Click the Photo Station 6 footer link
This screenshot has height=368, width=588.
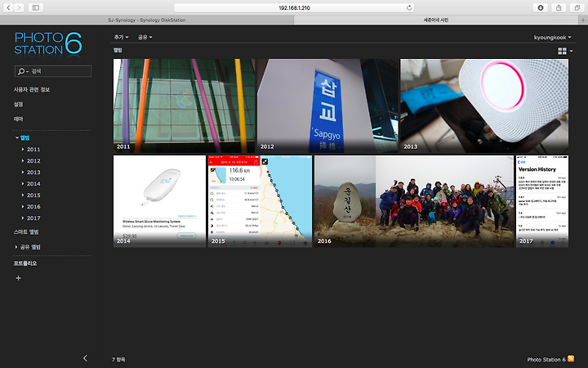tap(546, 359)
